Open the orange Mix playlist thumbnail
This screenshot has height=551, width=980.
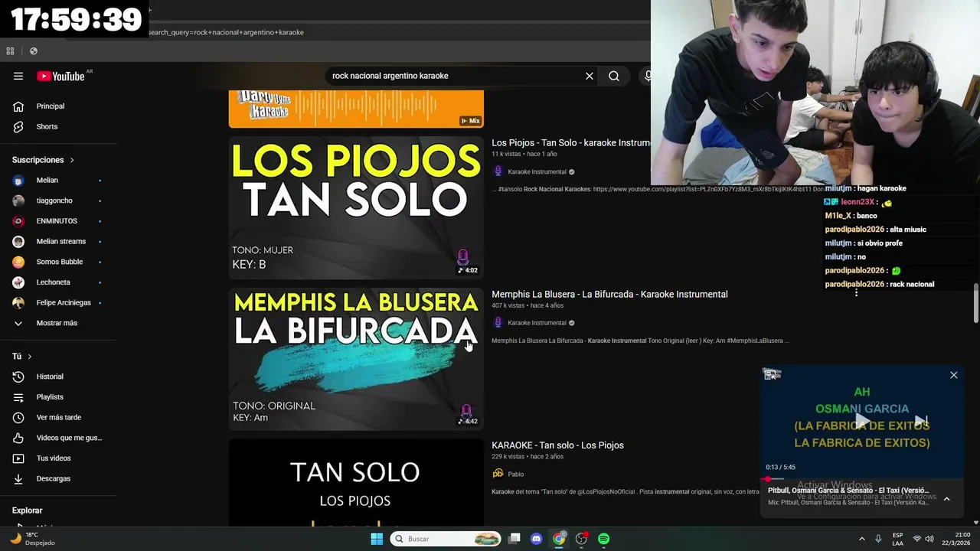(x=356, y=109)
